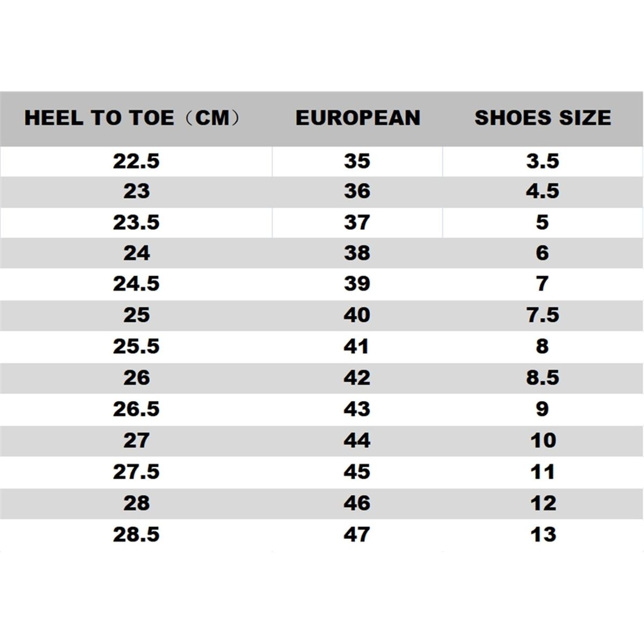Select shoe size 12 cell
Image resolution: width=644 pixels, height=644 pixels.
coord(543,503)
